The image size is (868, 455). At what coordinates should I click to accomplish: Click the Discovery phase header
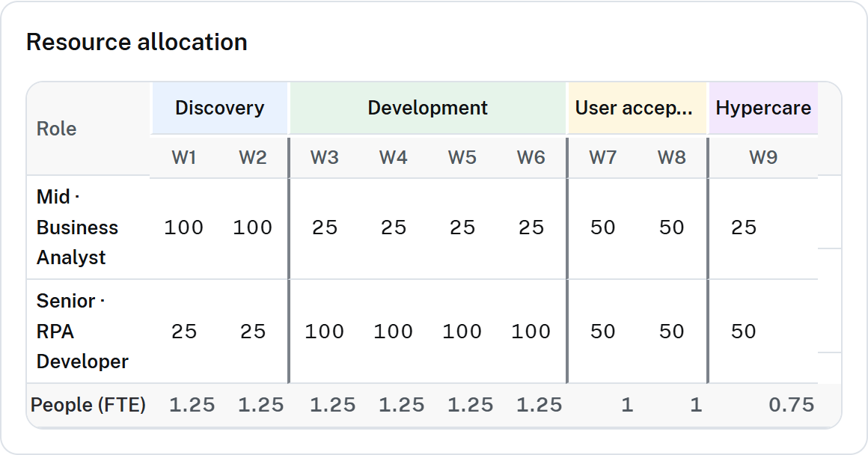coord(220,108)
